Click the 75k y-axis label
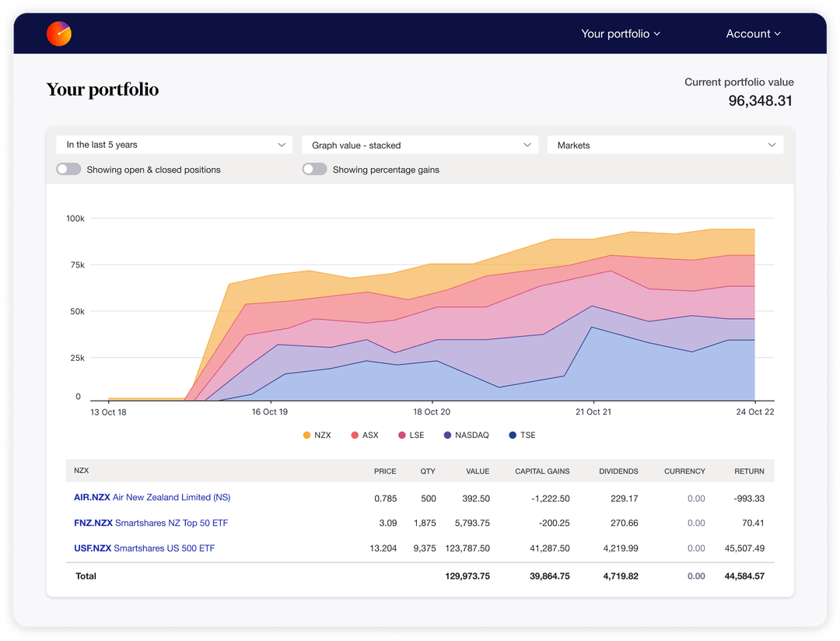840x641 pixels. (77, 264)
